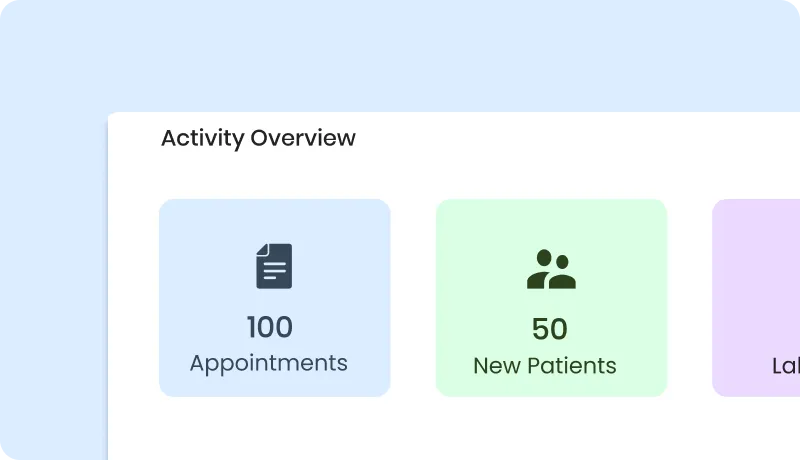Image resolution: width=800 pixels, height=460 pixels.
Task: Open the "Appointments" label link
Action: [269, 363]
